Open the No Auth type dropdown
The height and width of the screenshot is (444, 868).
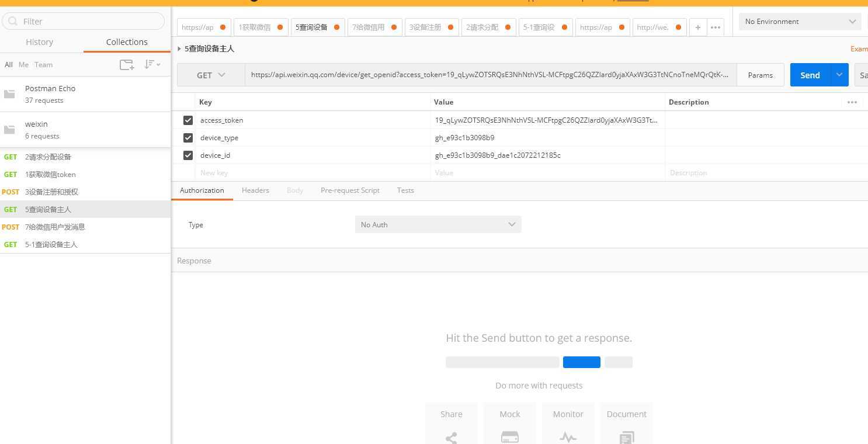click(x=438, y=225)
